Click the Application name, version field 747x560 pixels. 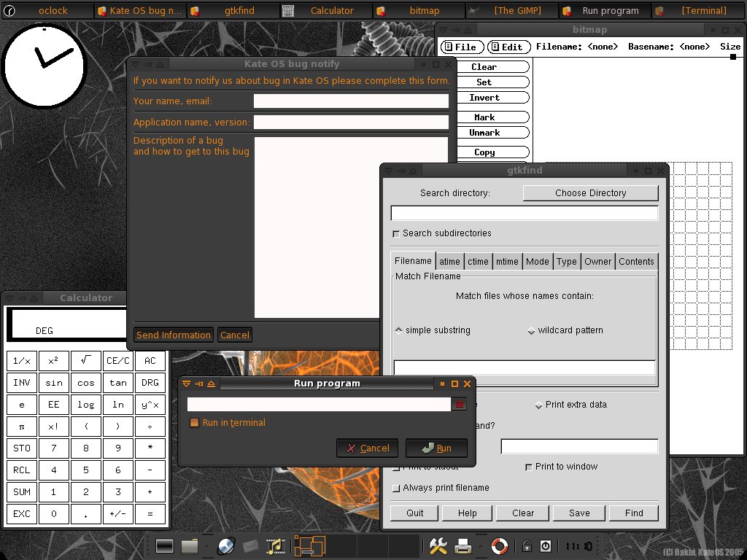click(x=351, y=122)
